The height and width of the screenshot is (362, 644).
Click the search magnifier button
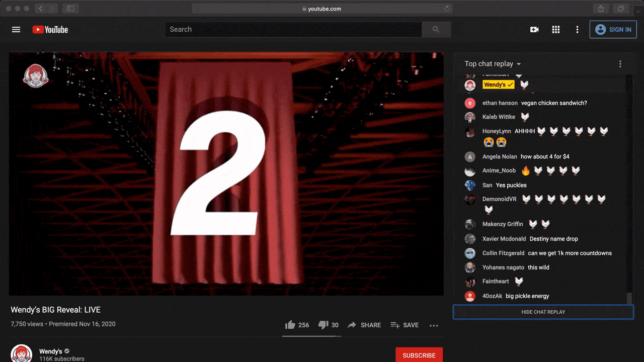tap(436, 30)
